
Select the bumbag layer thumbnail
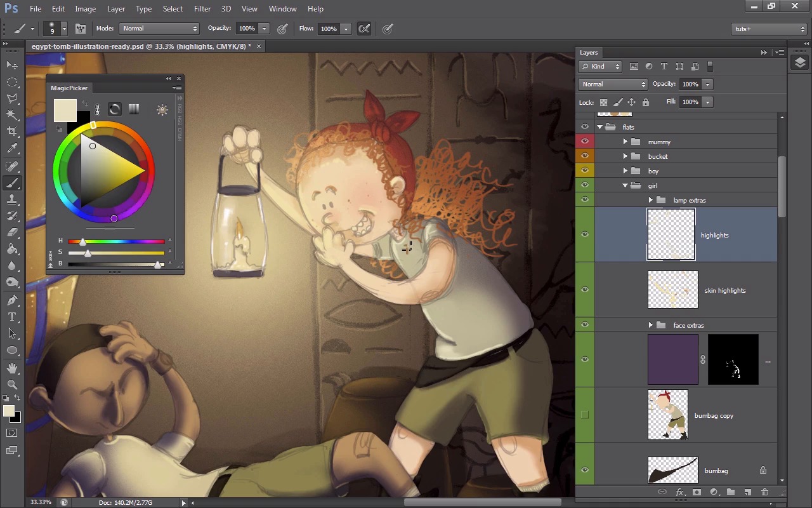(672, 471)
